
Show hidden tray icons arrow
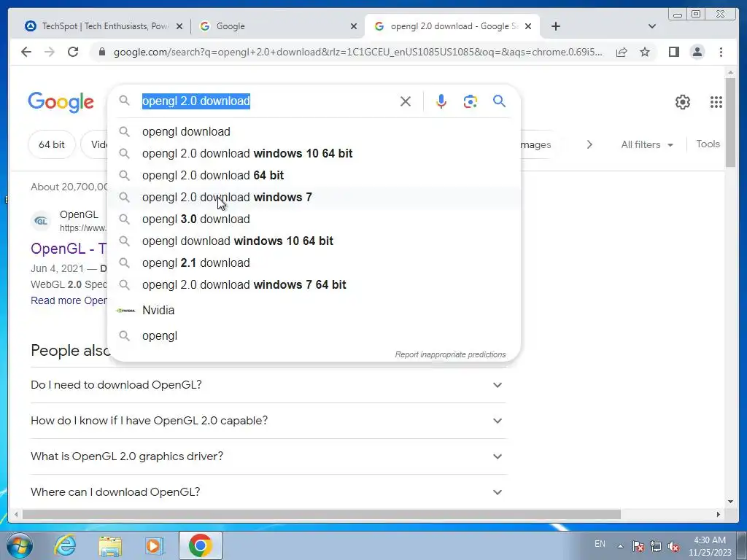click(620, 546)
